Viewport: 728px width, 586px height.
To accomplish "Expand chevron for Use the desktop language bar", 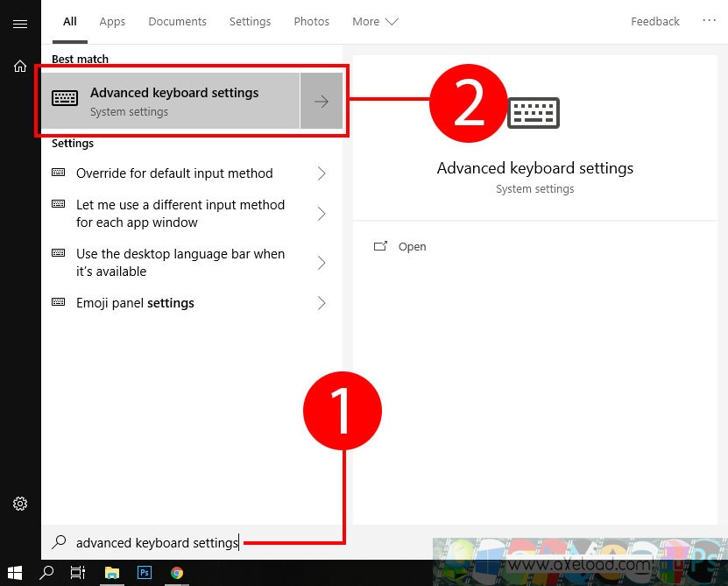I will (322, 263).
